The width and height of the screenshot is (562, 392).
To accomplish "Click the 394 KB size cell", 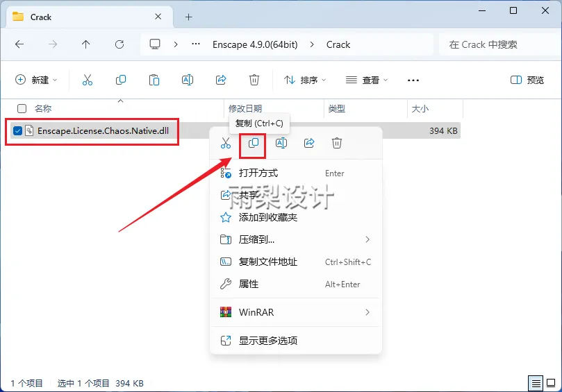I will tap(443, 131).
